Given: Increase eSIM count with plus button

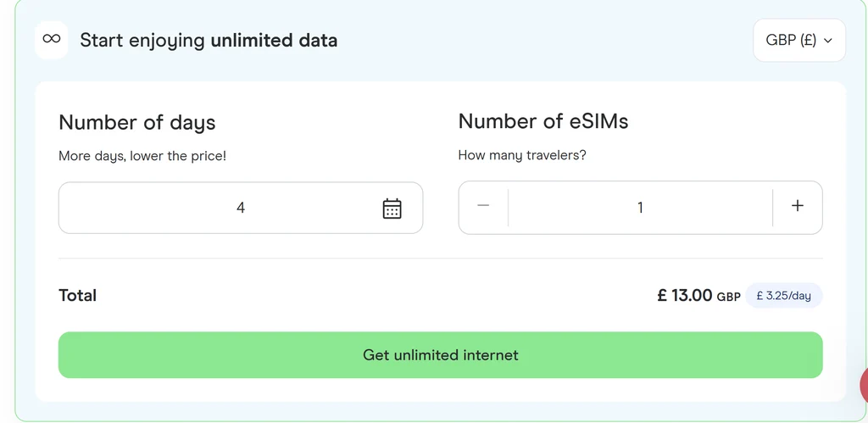Looking at the screenshot, I should tap(797, 206).
